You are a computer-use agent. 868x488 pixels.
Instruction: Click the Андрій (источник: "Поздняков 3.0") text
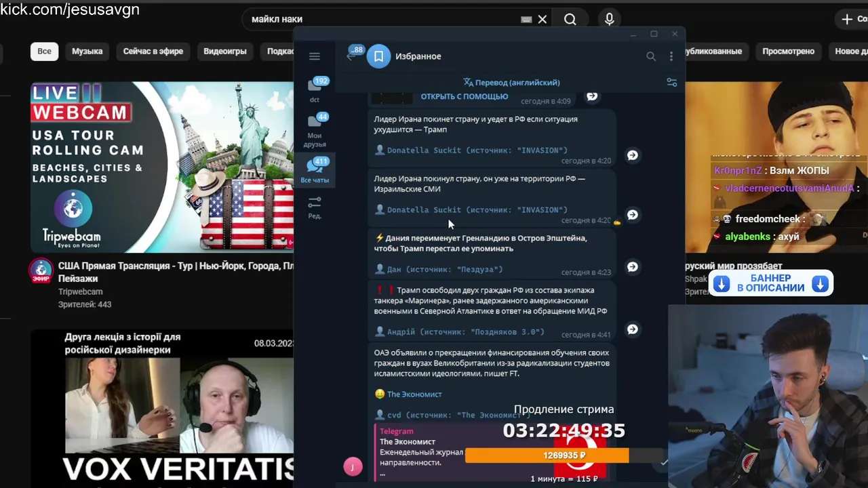coord(466,332)
